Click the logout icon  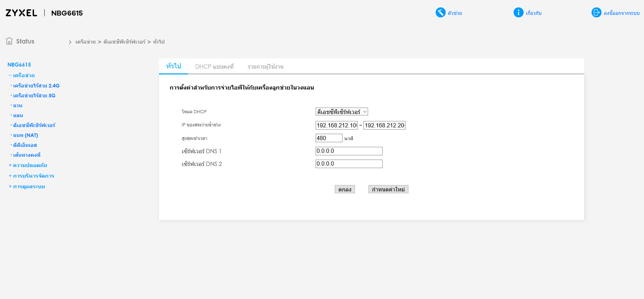(596, 13)
